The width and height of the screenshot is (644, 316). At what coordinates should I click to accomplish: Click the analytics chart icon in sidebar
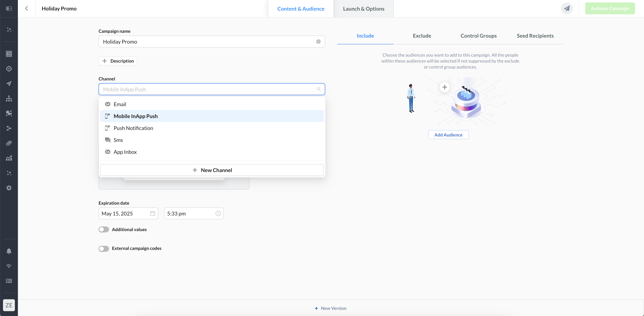point(9,158)
